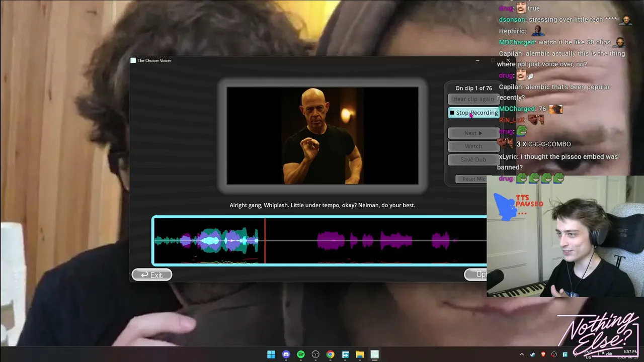
Task: Click chat username 'MDCharged' beside '76'
Action: 517,109
